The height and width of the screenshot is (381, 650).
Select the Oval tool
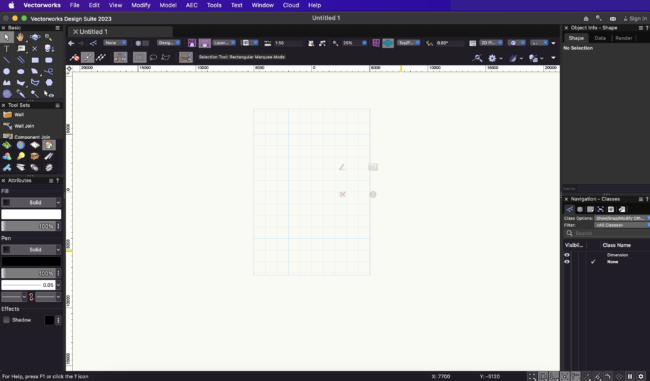[x=21, y=71]
